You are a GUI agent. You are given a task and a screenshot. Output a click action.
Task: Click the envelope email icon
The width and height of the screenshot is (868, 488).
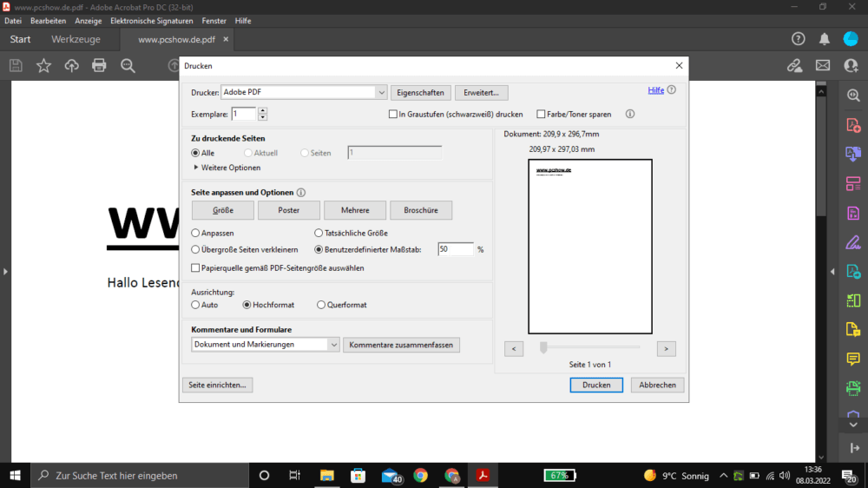(x=823, y=65)
